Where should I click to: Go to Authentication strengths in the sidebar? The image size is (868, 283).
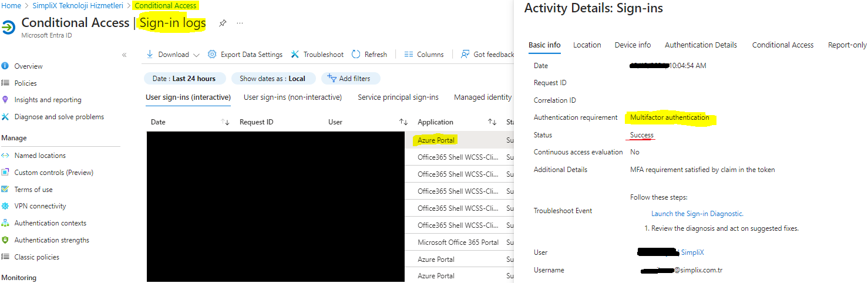(x=52, y=240)
